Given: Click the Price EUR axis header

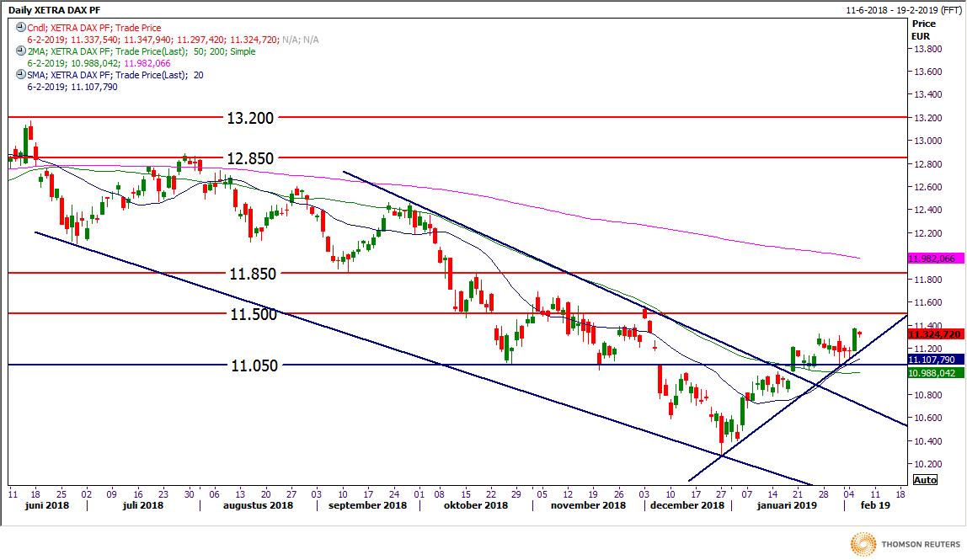Looking at the screenshot, I should [x=923, y=29].
